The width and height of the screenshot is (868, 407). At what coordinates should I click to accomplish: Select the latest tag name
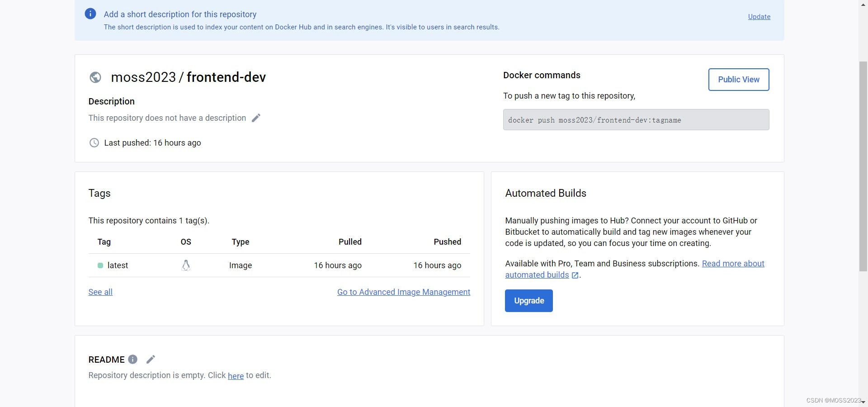(x=118, y=265)
